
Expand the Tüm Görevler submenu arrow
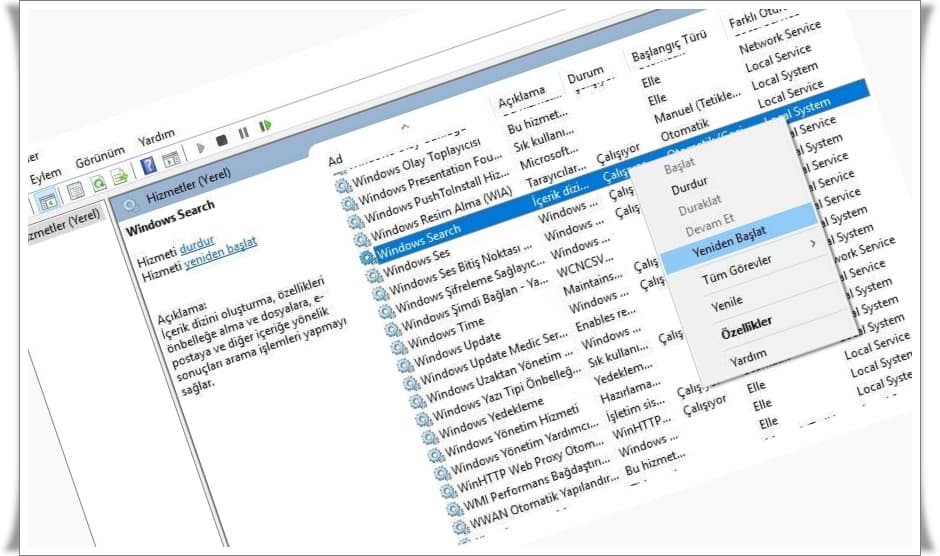click(x=813, y=243)
